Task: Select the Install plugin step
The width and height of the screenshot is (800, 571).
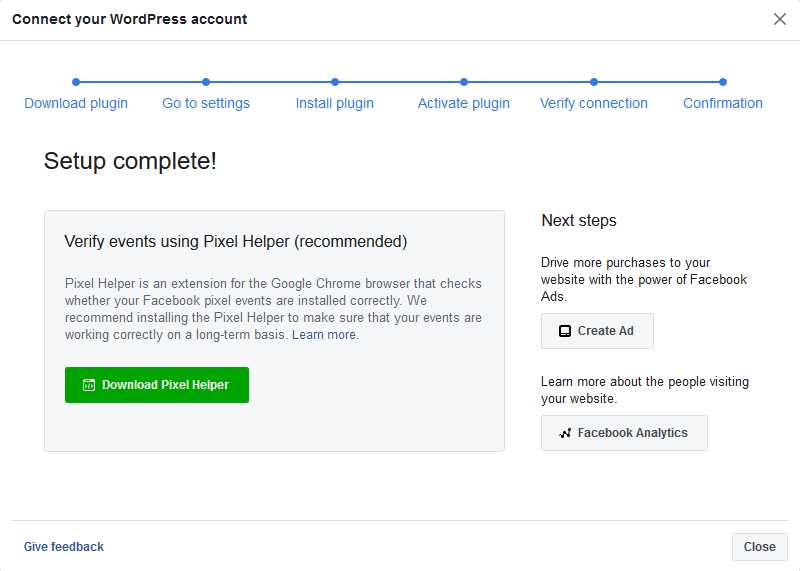Action: (x=335, y=103)
